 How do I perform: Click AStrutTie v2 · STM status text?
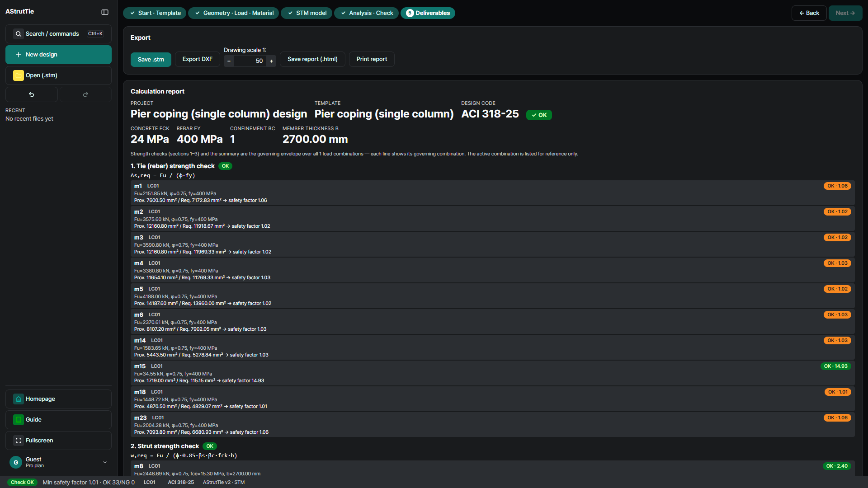tap(224, 483)
